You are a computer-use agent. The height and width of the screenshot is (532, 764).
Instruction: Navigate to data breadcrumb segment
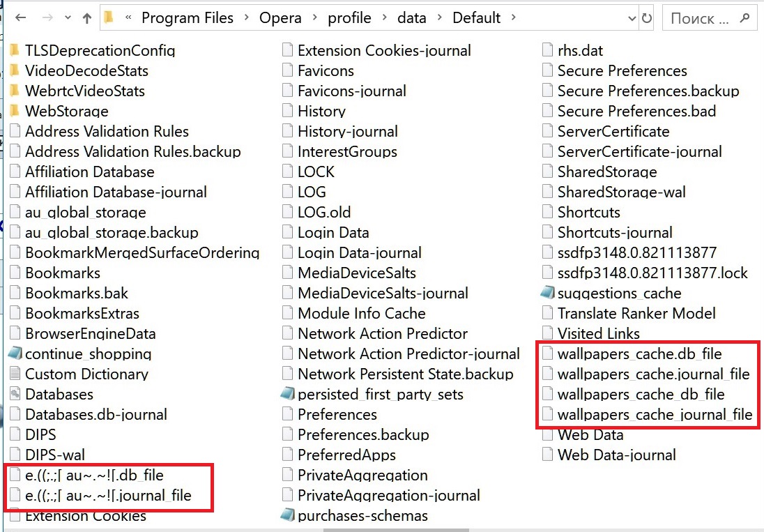[x=412, y=18]
